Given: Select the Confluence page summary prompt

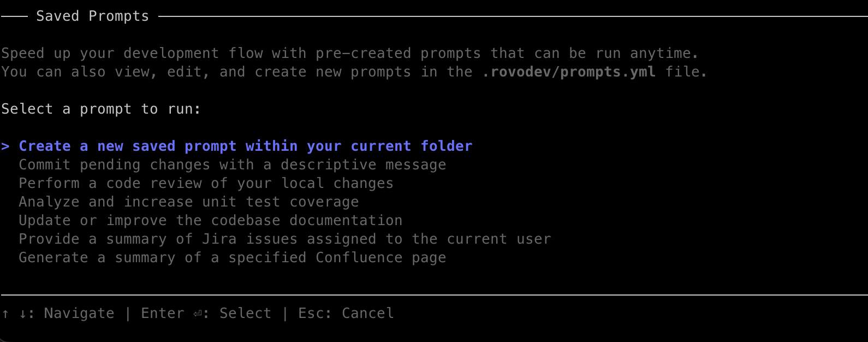Looking at the screenshot, I should pyautogui.click(x=232, y=258).
